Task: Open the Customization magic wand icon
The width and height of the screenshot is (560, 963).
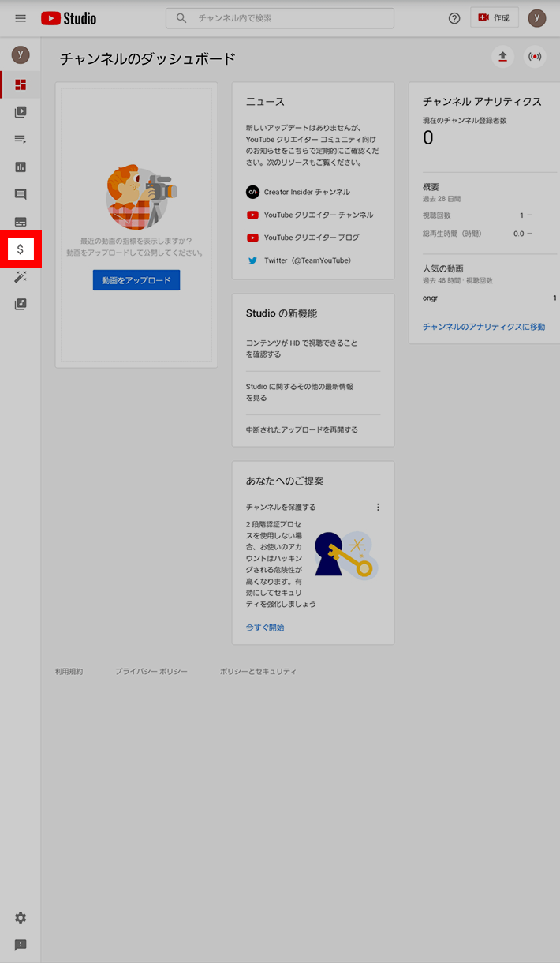Action: (x=21, y=277)
